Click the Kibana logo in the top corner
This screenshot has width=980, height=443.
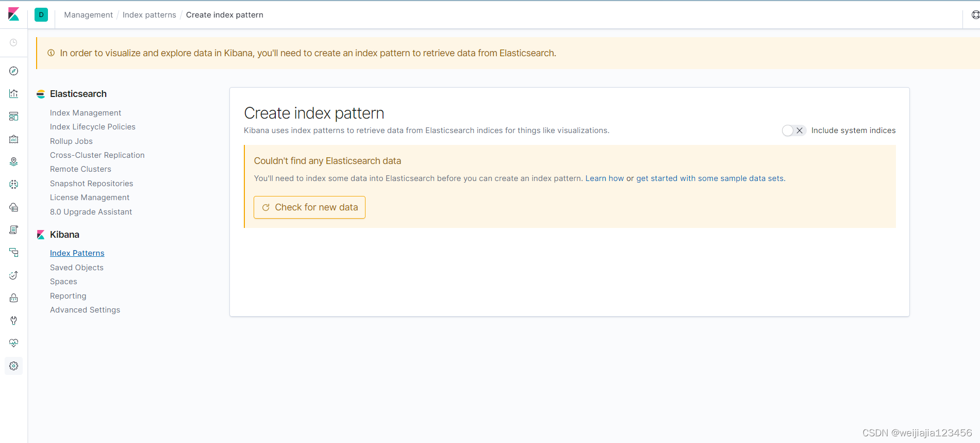(14, 14)
